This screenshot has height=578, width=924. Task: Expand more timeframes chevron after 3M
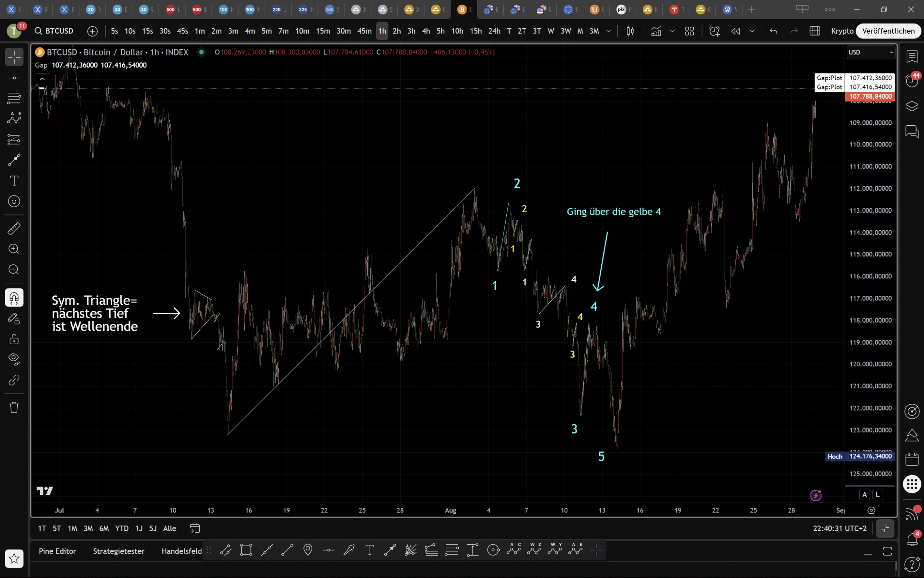click(608, 31)
